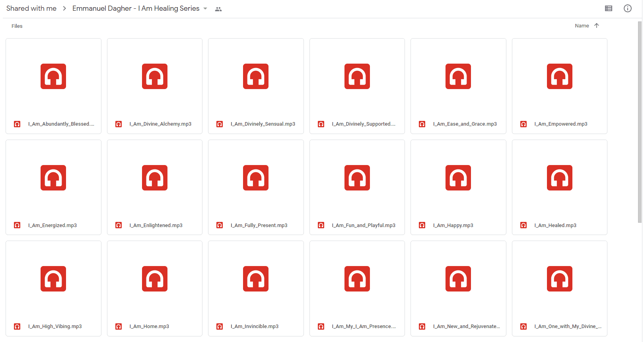Open I_Am_Enlightened.mp3 large headphone icon
This screenshot has width=644, height=342.
(155, 178)
